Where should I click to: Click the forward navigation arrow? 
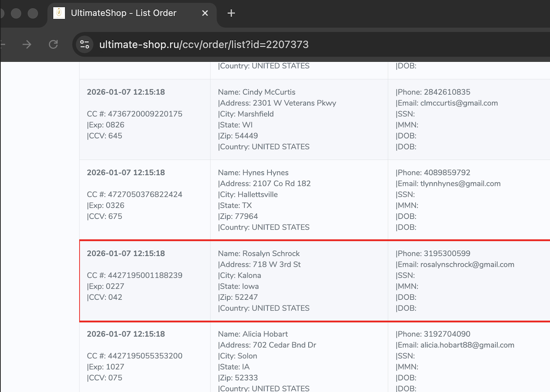pyautogui.click(x=27, y=44)
